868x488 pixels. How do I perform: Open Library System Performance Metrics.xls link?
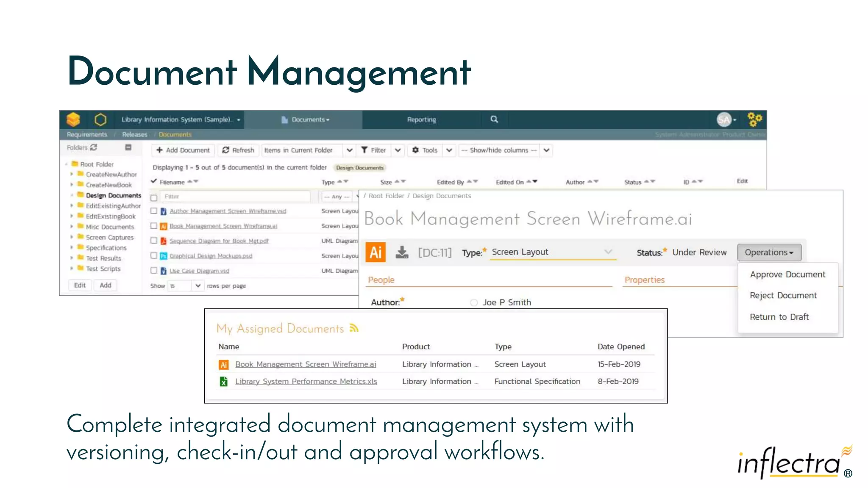(306, 381)
